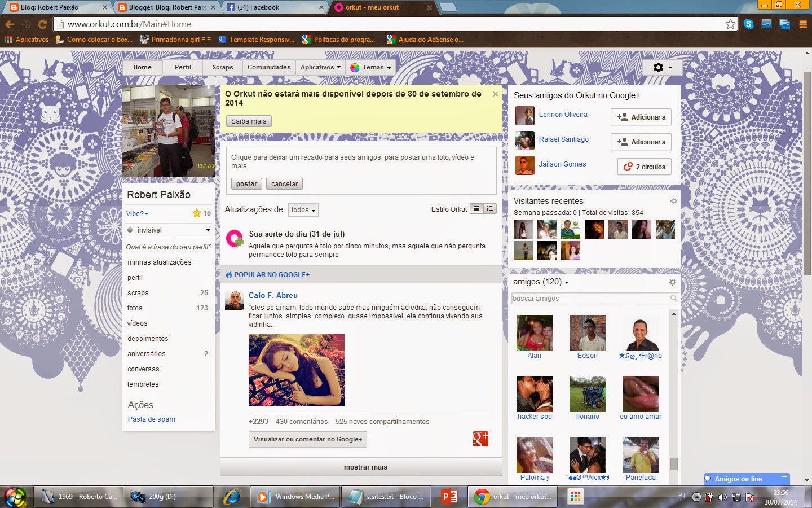Open Primadonna girl bookmark
This screenshot has width=812, height=508.
click(176, 40)
